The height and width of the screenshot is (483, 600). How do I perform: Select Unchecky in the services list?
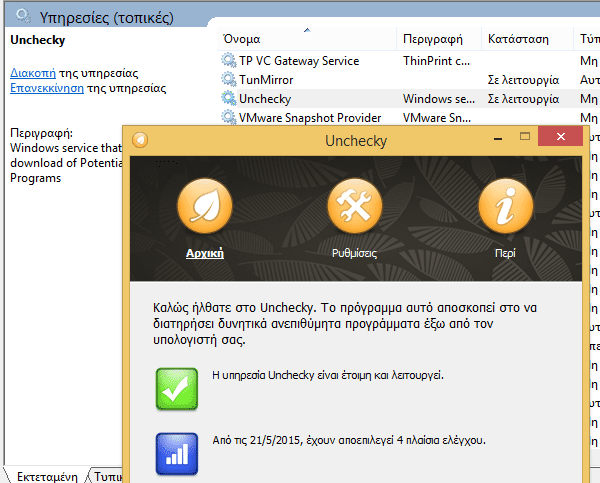coord(265,99)
